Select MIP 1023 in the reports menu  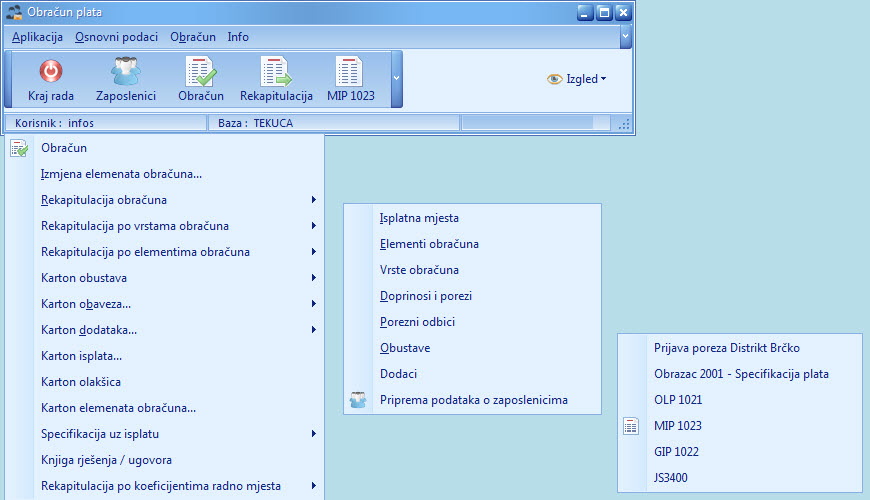(677, 426)
